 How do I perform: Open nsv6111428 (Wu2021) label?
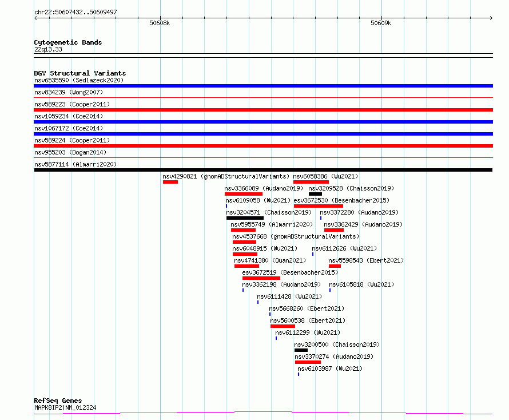tap(289, 296)
